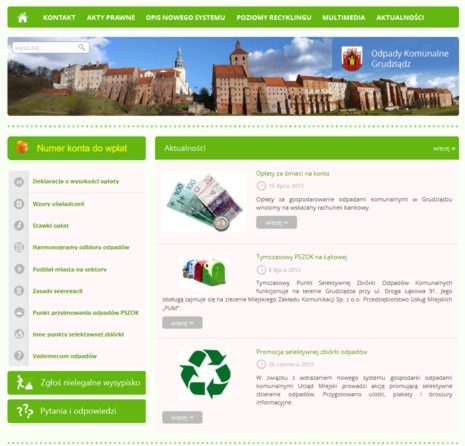
Task: Go to the home page icon
Action: 22,17
